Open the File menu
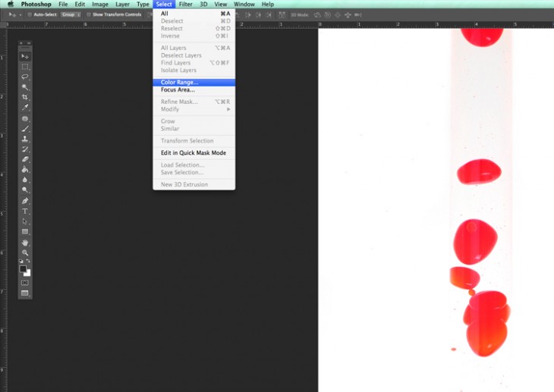This screenshot has width=554, height=392. click(63, 5)
